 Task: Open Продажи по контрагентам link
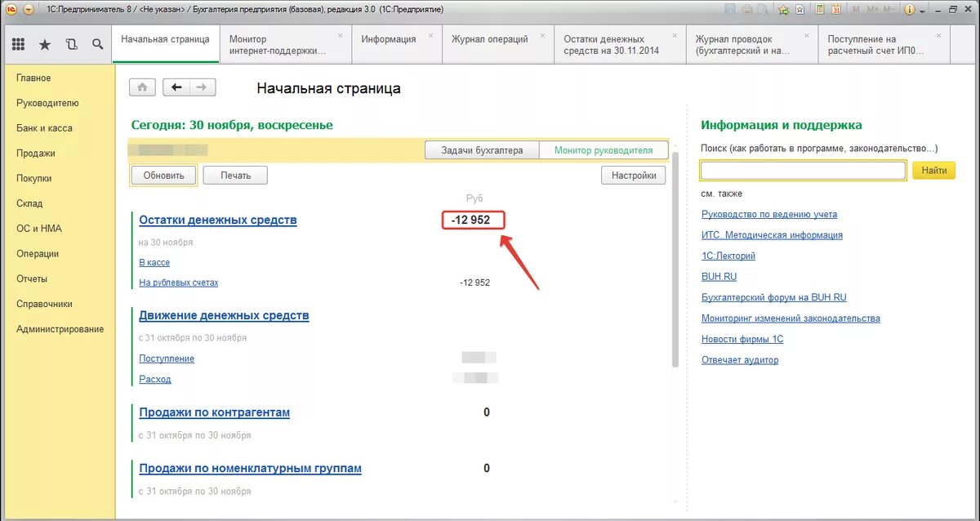point(214,413)
